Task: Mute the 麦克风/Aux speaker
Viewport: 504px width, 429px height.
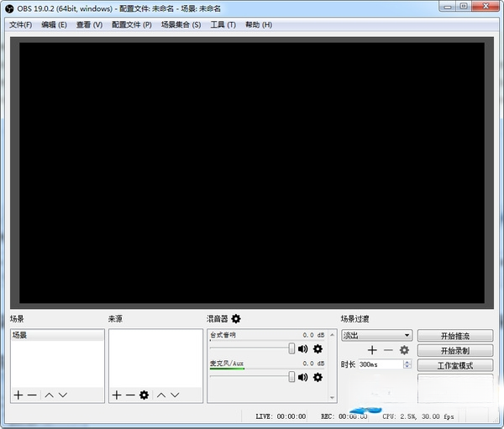Action: pyautogui.click(x=302, y=377)
